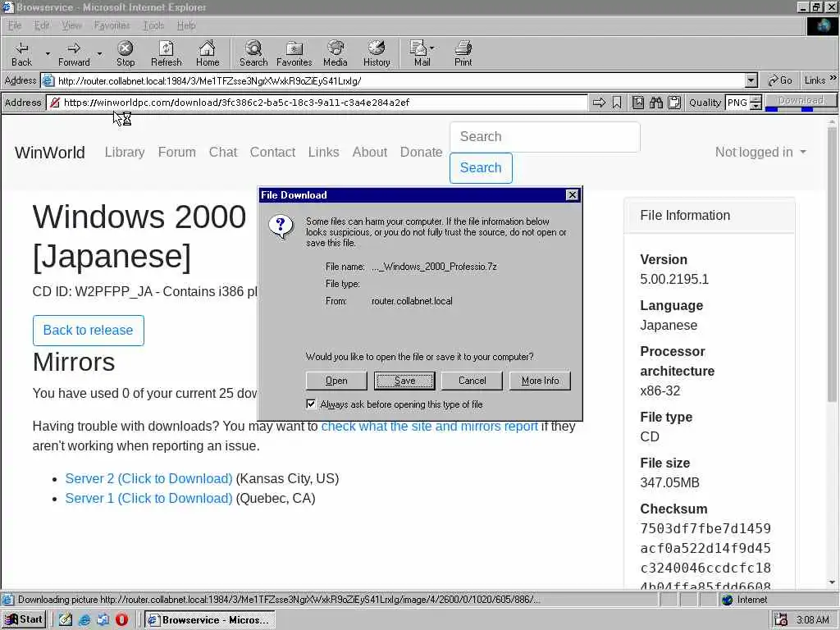The width and height of the screenshot is (840, 630).
Task: Click the More Info button
Action: (x=540, y=381)
